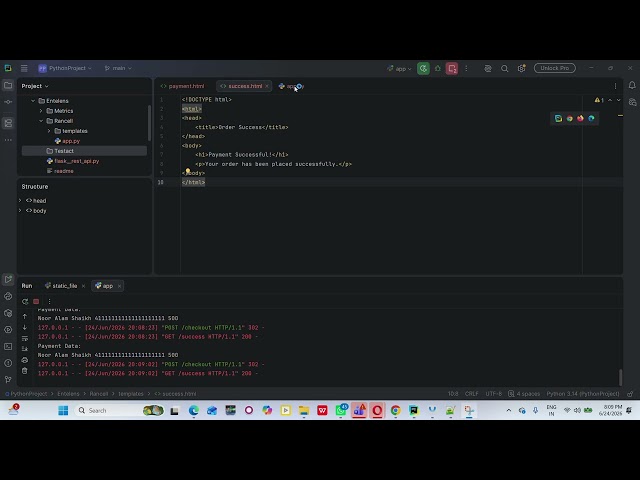Open Search Everywhere magnifier
This screenshot has width=640, height=480.
coord(504,69)
